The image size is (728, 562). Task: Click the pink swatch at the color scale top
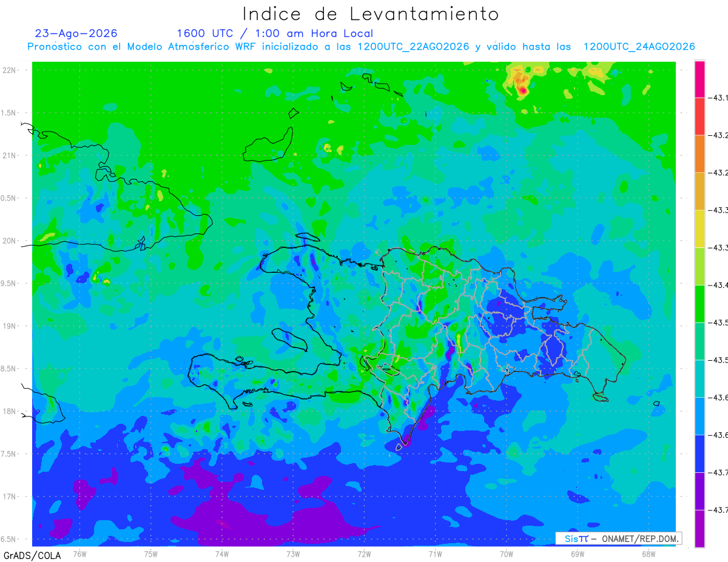699,79
